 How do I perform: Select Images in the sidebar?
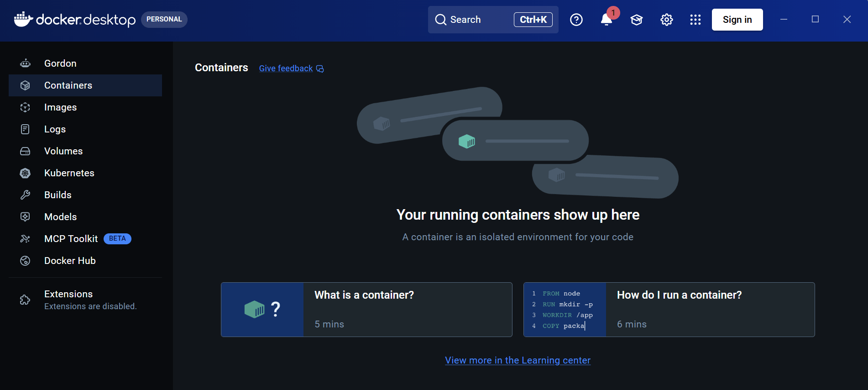85,107
